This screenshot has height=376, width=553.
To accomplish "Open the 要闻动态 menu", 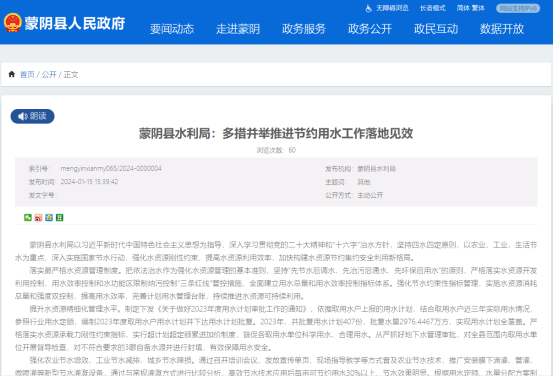I will pyautogui.click(x=172, y=29).
